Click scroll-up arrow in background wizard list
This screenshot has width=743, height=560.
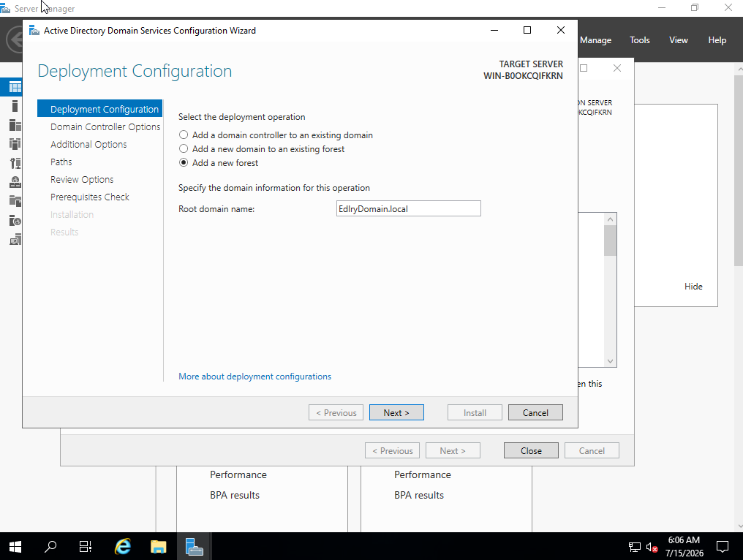coord(611,219)
